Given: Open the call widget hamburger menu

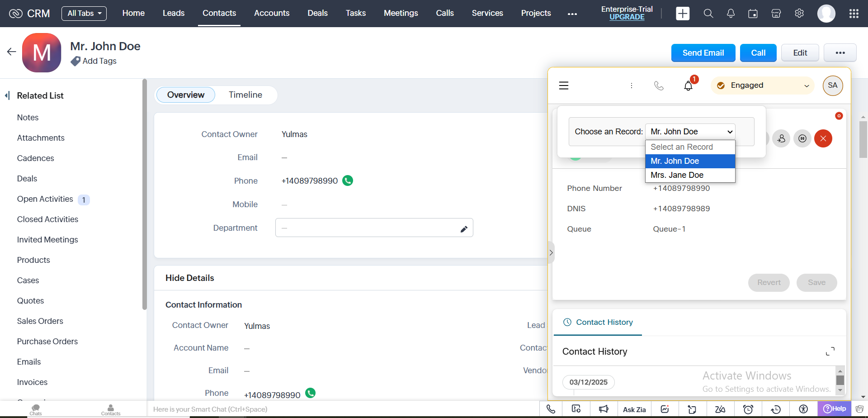Looking at the screenshot, I should click(563, 85).
